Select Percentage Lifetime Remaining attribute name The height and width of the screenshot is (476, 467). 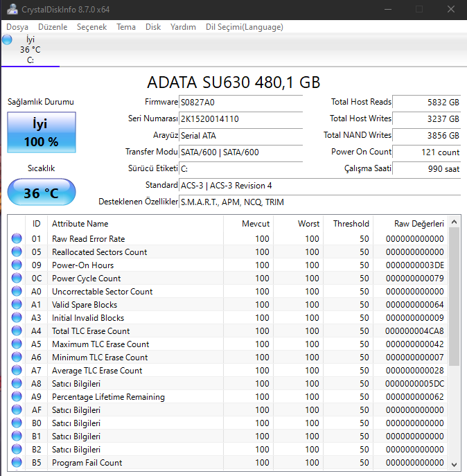tap(108, 397)
